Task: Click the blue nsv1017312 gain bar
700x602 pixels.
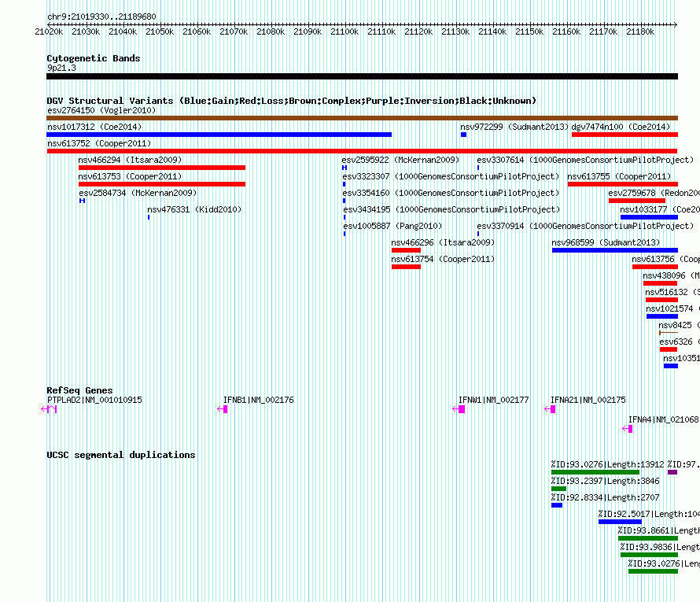Action: pyautogui.click(x=219, y=135)
